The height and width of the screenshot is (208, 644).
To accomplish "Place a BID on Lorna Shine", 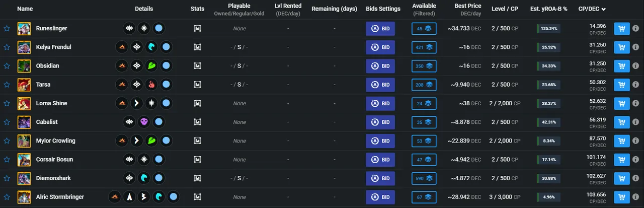I will 380,103.
